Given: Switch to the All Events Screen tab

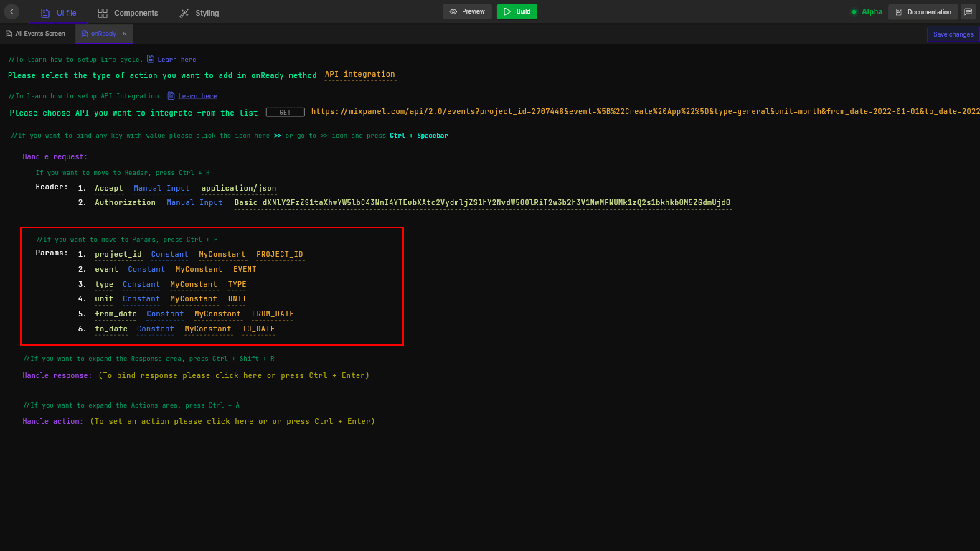Looking at the screenshot, I should click(35, 33).
